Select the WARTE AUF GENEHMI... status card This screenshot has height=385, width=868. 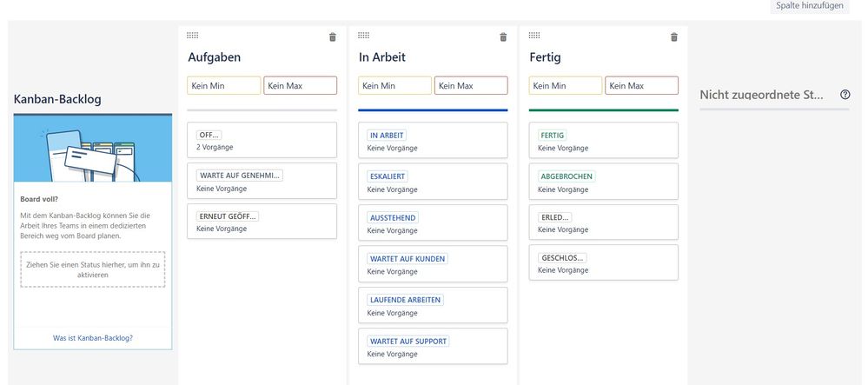tap(262, 181)
